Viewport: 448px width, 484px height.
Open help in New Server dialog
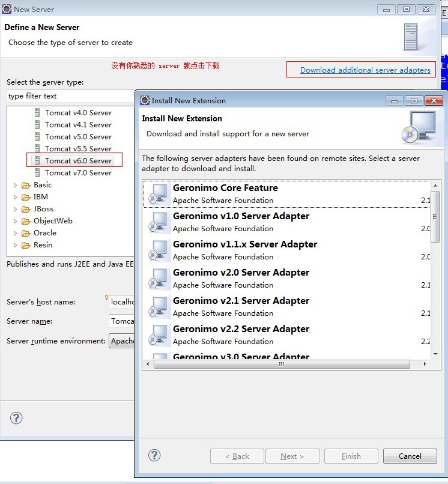16,419
